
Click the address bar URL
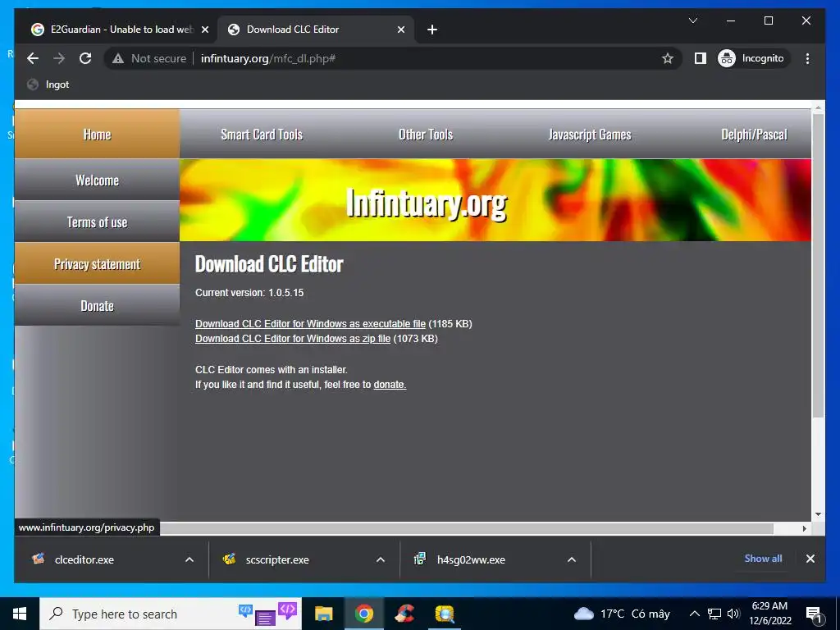(268, 58)
